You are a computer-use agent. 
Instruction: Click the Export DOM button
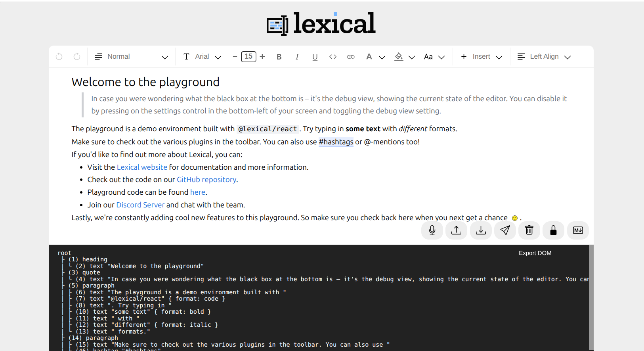click(535, 253)
